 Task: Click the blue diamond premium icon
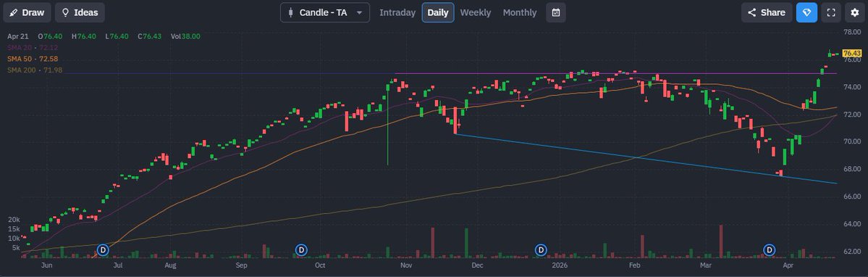[x=806, y=12]
